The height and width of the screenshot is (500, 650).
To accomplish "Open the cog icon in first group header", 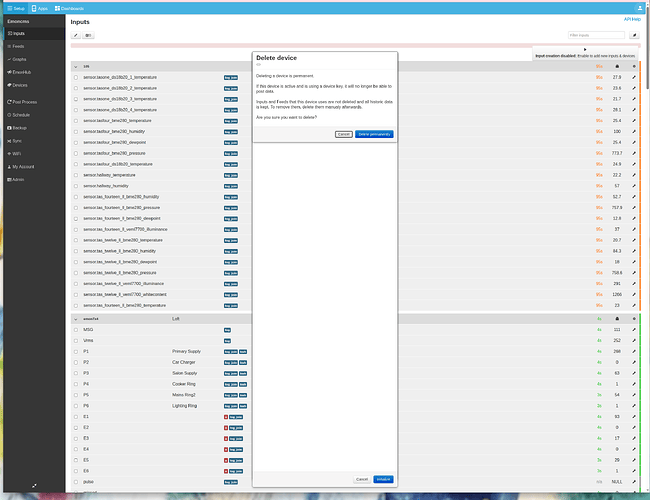I will (x=634, y=66).
